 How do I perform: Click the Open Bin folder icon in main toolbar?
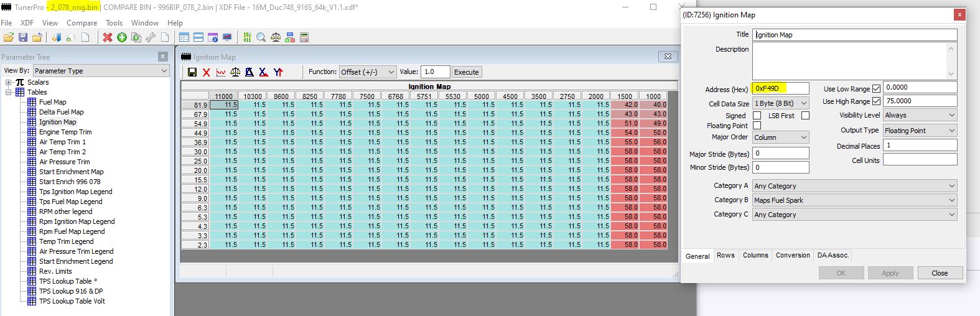click(x=9, y=37)
